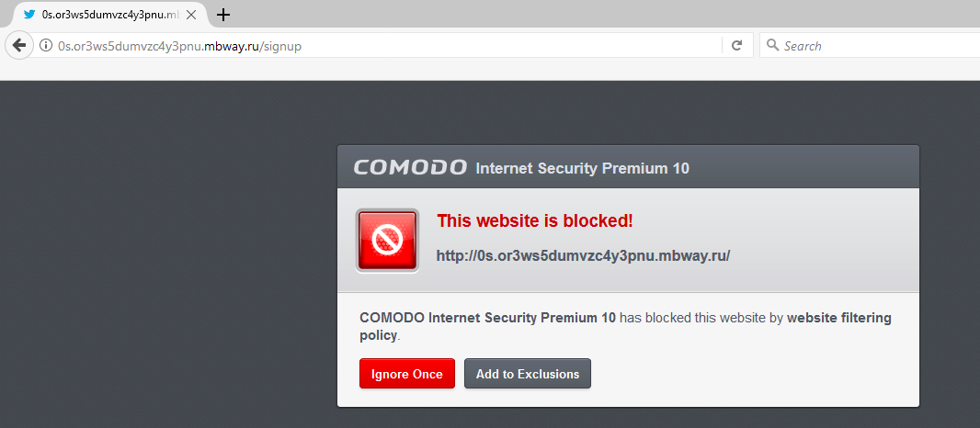Viewport: 980px width, 428px height.
Task: Go back with the back arrow
Action: click(18, 45)
